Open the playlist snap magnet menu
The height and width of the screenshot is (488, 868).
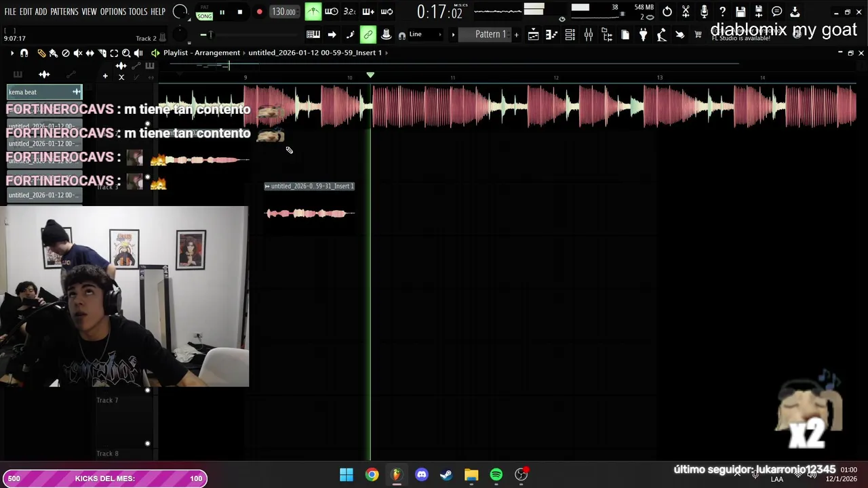click(24, 53)
